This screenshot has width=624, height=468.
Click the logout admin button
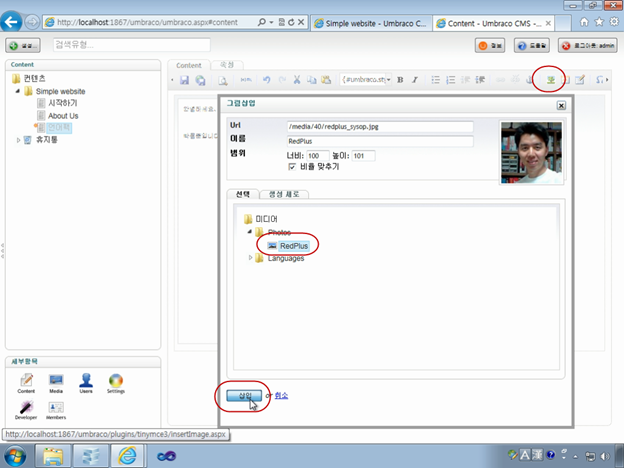tap(588, 46)
